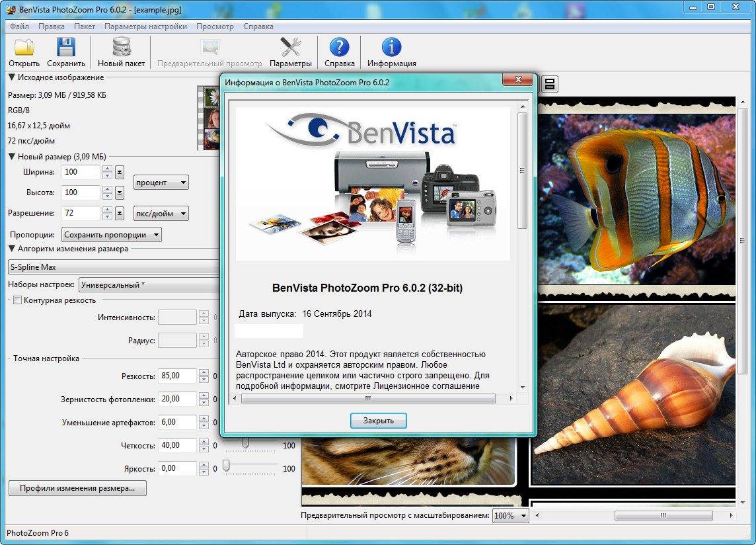The height and width of the screenshot is (545, 756).
Task: Increase Ширина with the up spinner
Action: pyautogui.click(x=107, y=169)
